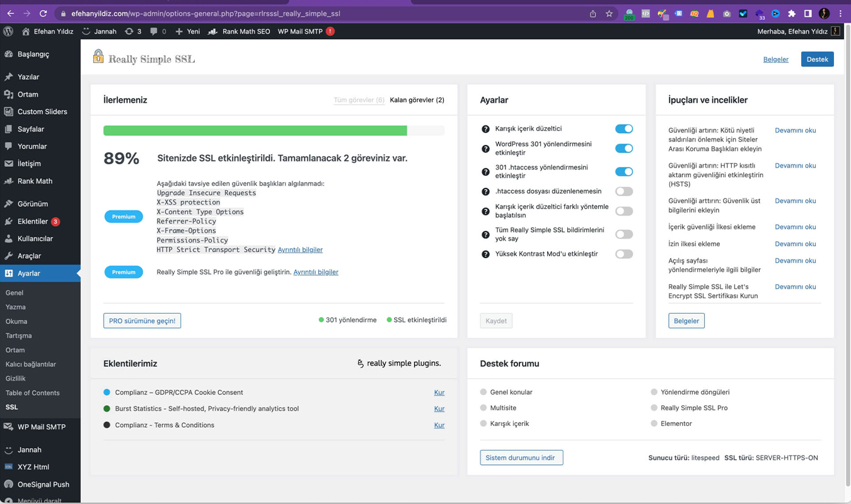Open the Yeni menu in admin bar
Screen dimensions: 851x504
pyautogui.click(x=188, y=31)
